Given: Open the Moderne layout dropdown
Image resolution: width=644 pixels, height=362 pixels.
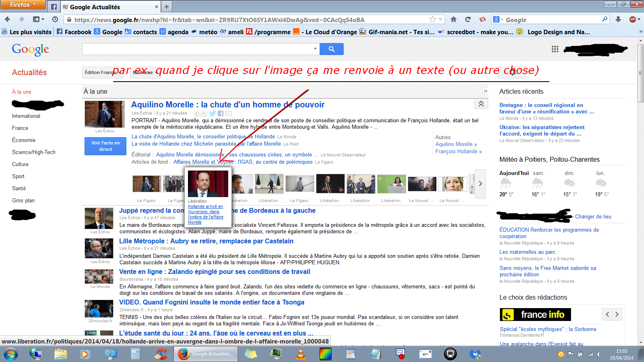Looking at the screenshot, I should point(145,72).
